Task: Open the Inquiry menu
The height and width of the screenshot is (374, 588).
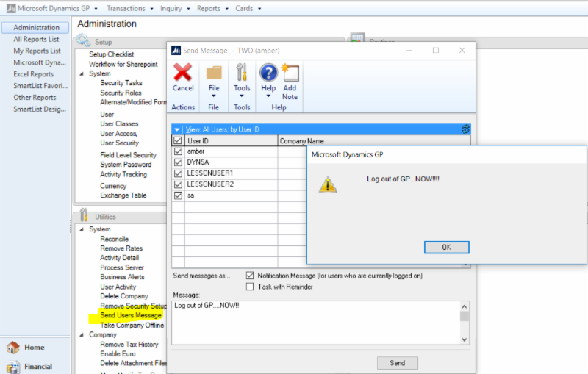Action: (x=171, y=8)
